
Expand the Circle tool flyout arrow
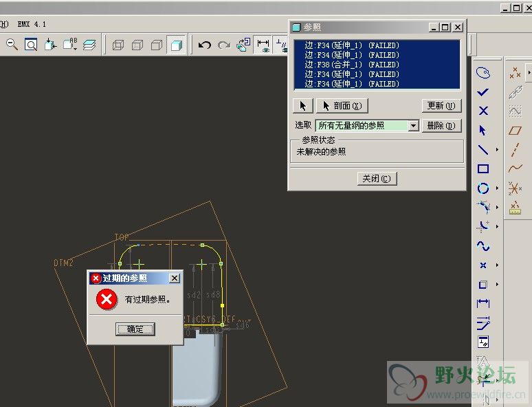(497, 188)
